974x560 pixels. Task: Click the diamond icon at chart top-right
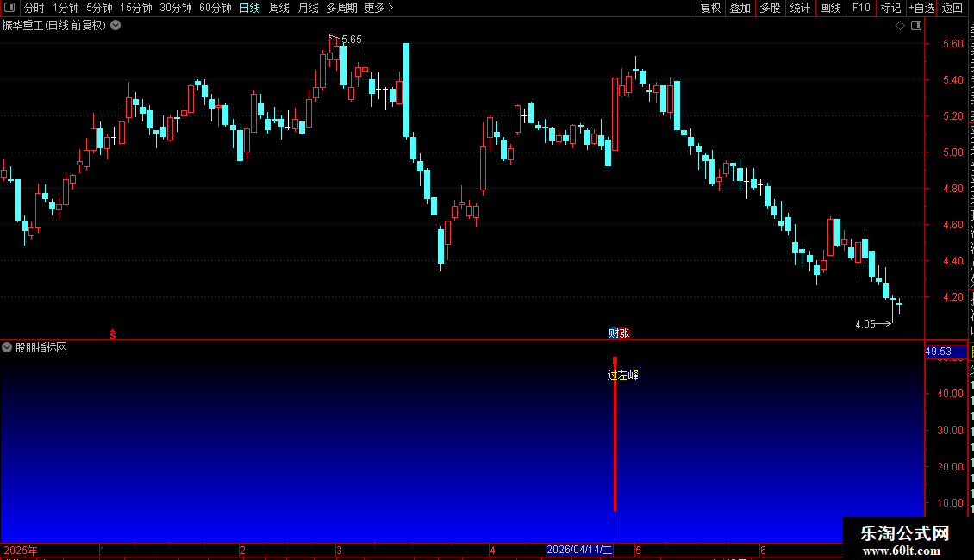coord(900,26)
